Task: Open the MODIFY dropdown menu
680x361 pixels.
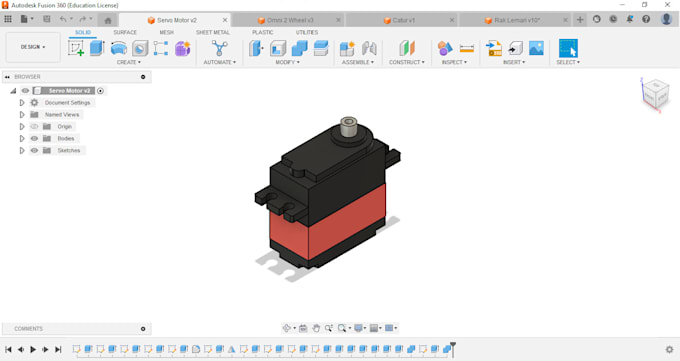Action: [x=288, y=62]
